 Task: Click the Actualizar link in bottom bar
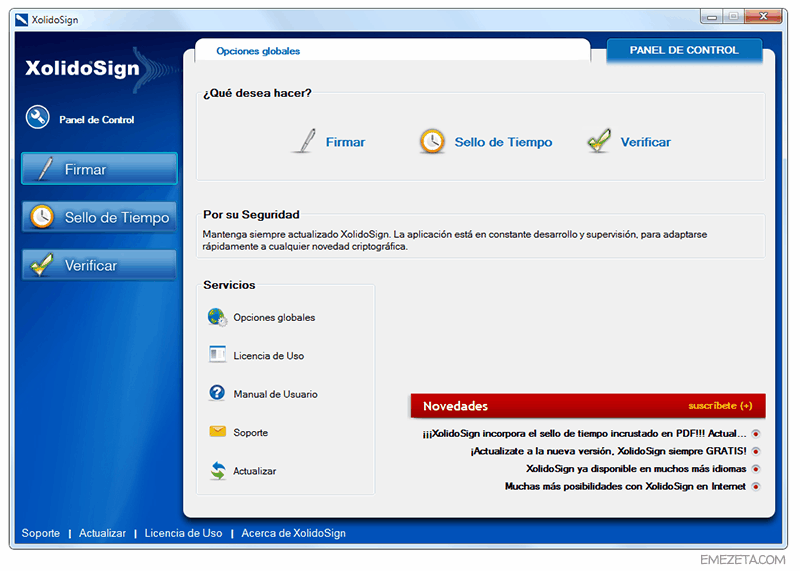click(x=102, y=533)
